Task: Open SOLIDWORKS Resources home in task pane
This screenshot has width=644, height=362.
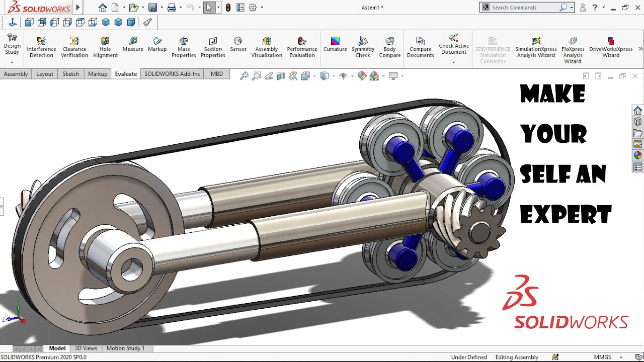Action: point(637,110)
